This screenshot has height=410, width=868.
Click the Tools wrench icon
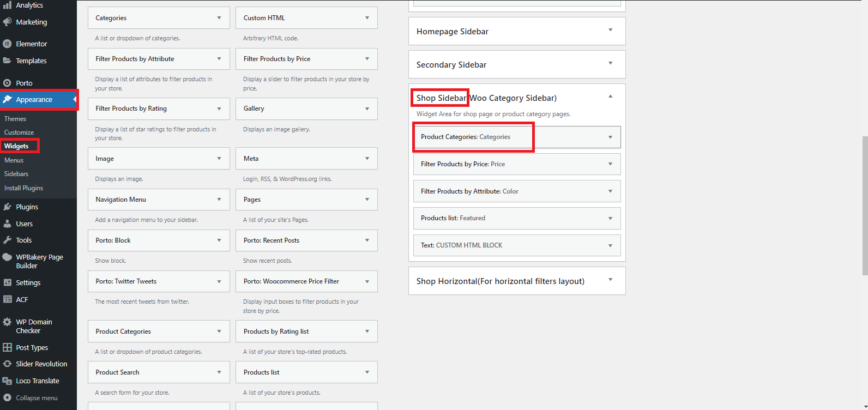(7, 240)
